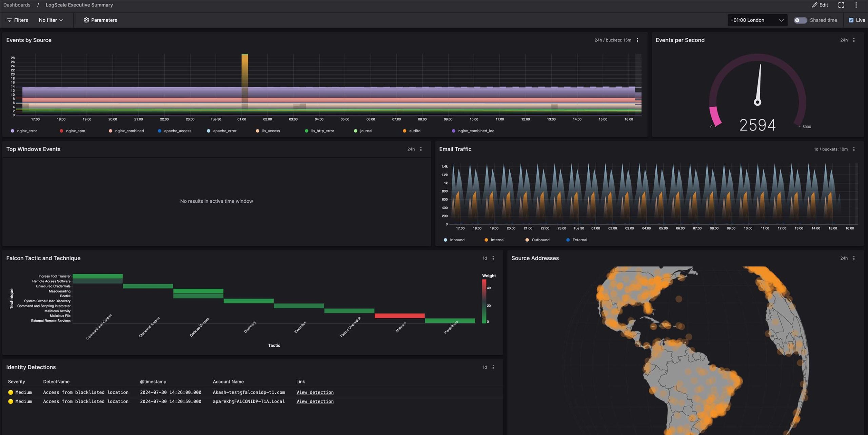
Task: Toggle the iis_http_error legend series
Action: click(319, 131)
